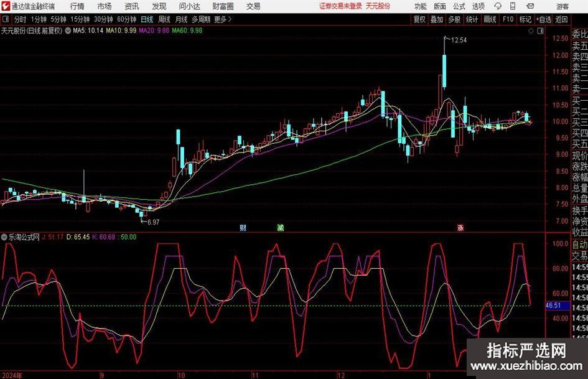Select the 日线 daily period tab

tap(147, 19)
